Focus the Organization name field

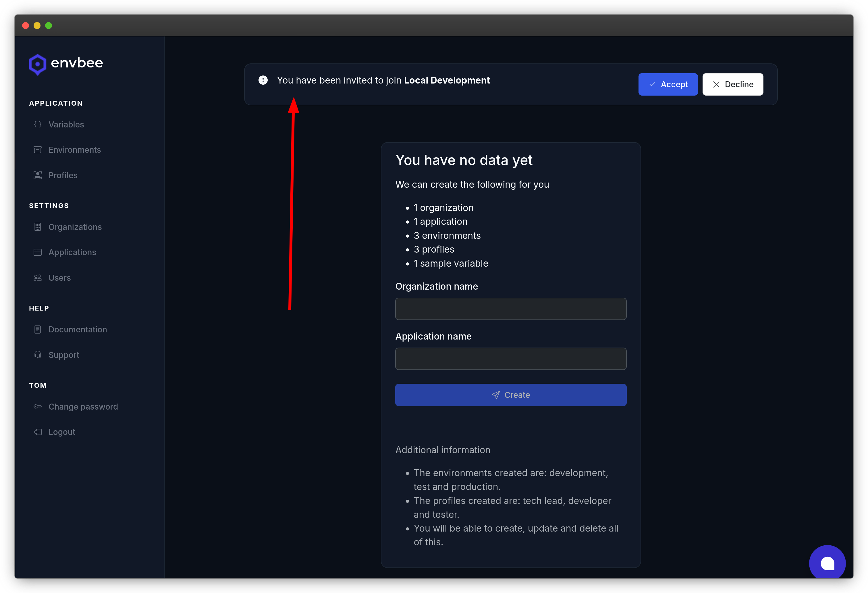pyautogui.click(x=511, y=309)
